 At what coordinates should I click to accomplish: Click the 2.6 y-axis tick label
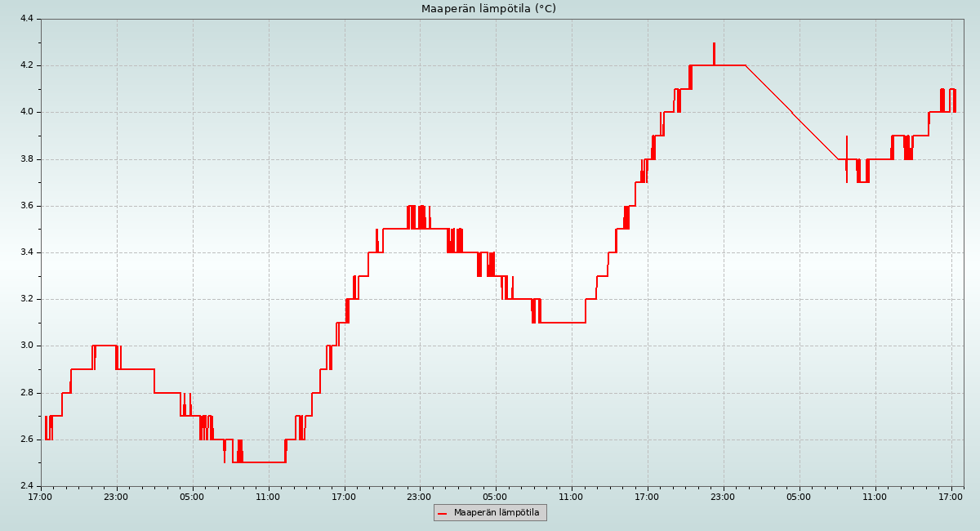[25, 440]
